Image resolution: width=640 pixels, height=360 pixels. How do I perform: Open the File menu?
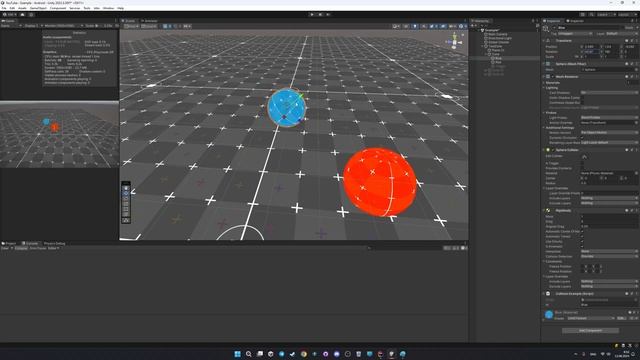(4, 8)
